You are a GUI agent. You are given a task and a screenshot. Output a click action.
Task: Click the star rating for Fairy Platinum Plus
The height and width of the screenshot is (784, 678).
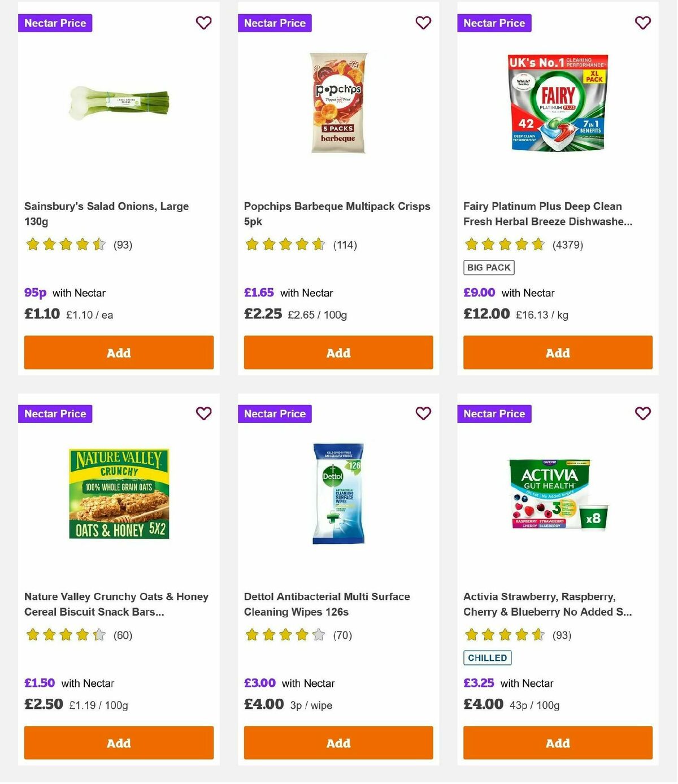[x=505, y=245]
